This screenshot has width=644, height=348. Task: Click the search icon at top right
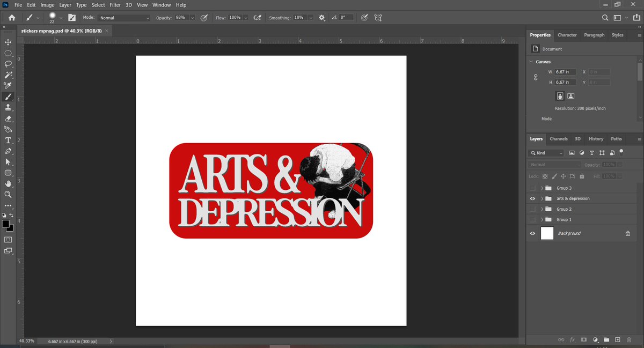point(605,18)
